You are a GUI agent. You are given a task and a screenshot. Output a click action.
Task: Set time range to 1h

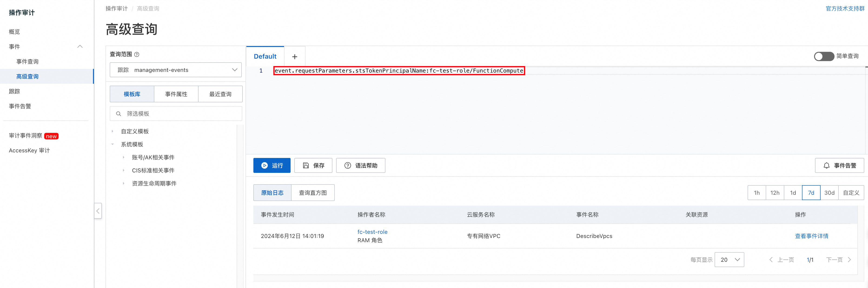[x=757, y=193]
